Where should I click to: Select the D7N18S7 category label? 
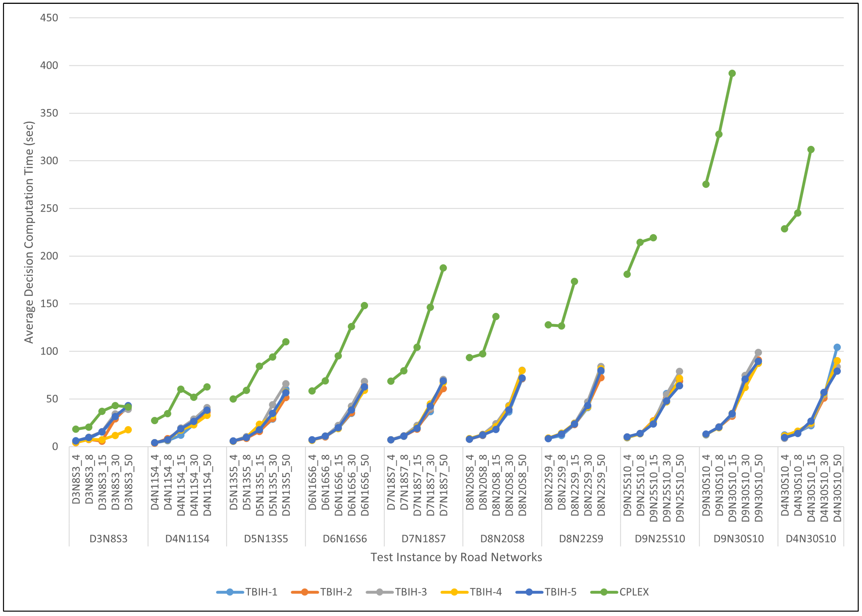pyautogui.click(x=423, y=539)
